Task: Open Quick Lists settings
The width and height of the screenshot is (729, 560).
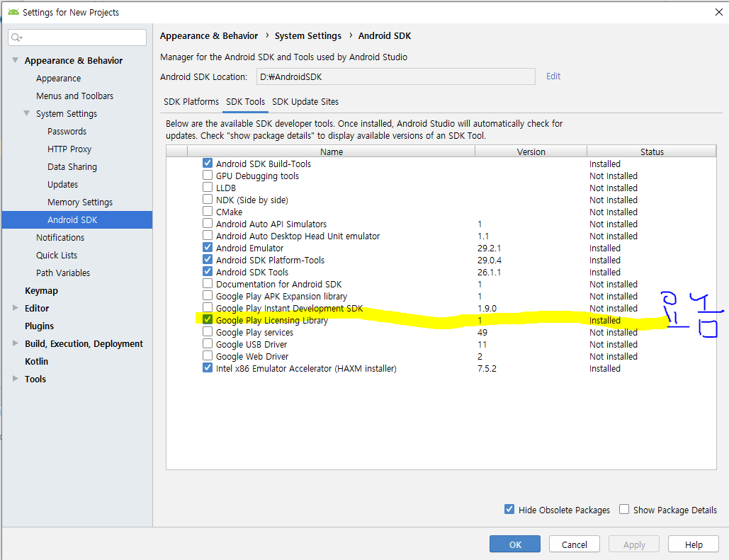Action: [x=57, y=255]
